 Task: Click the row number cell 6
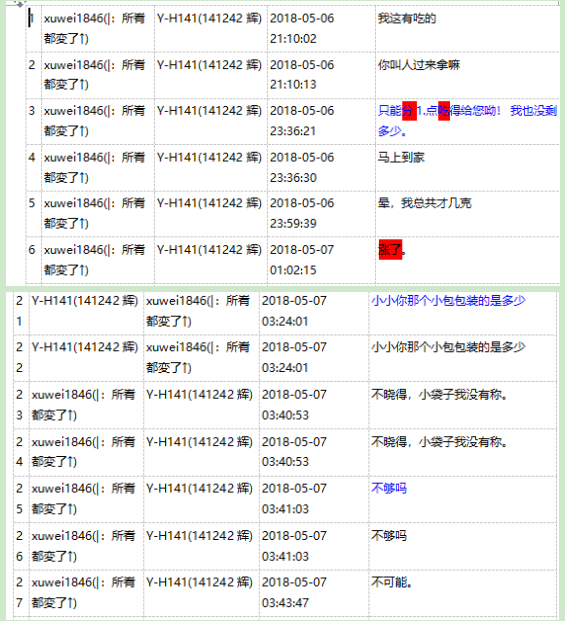coord(34,260)
